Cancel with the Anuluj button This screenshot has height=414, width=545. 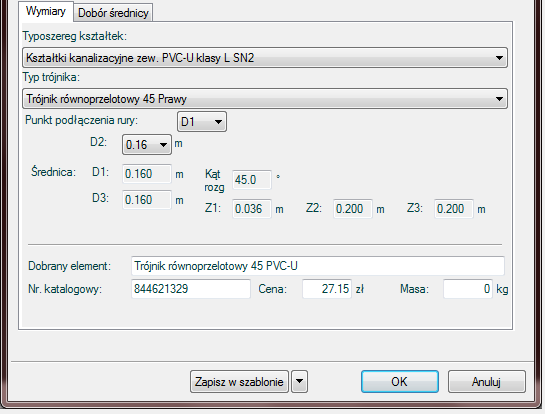tap(487, 382)
